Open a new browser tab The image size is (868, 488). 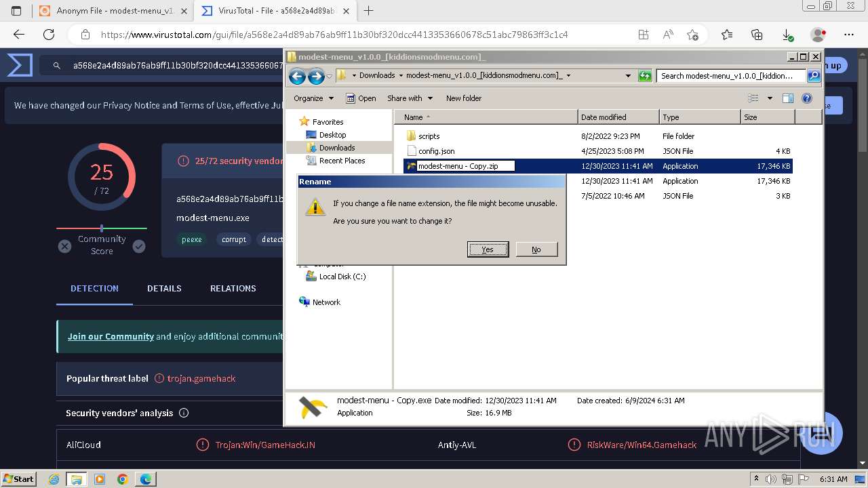369,11
